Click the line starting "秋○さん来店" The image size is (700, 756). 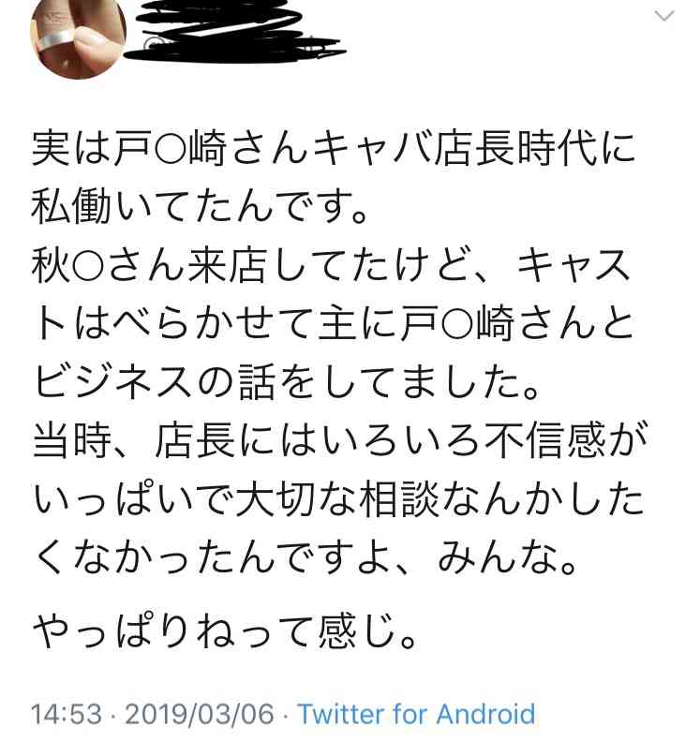[x=332, y=265]
